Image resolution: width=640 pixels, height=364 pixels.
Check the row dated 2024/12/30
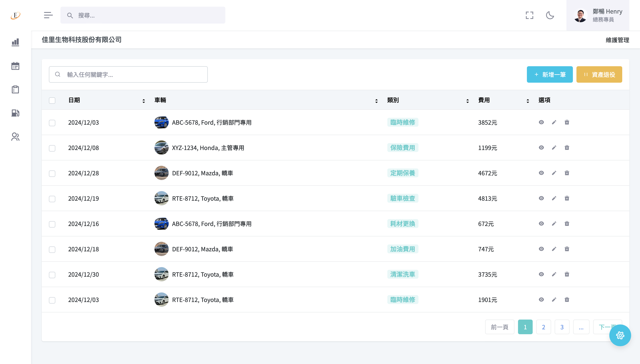tap(52, 275)
